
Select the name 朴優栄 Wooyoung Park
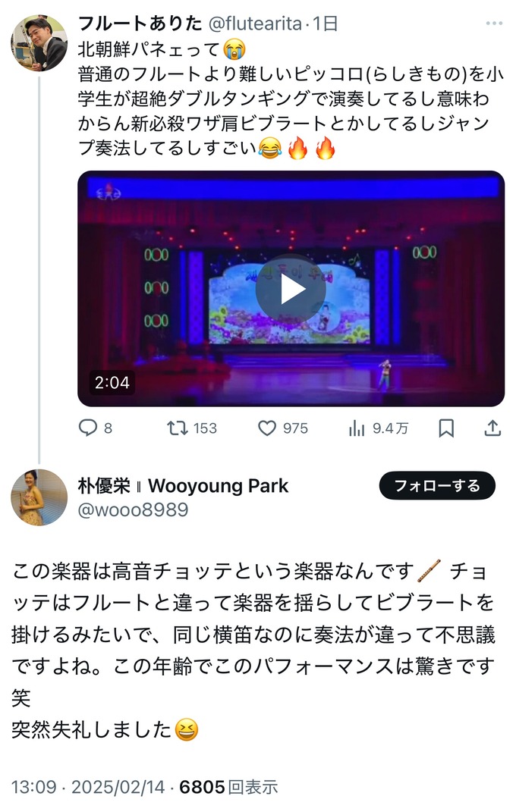coord(183,486)
